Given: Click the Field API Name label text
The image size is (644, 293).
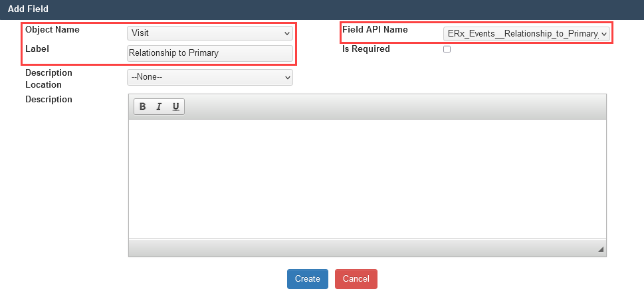Looking at the screenshot, I should 375,30.
